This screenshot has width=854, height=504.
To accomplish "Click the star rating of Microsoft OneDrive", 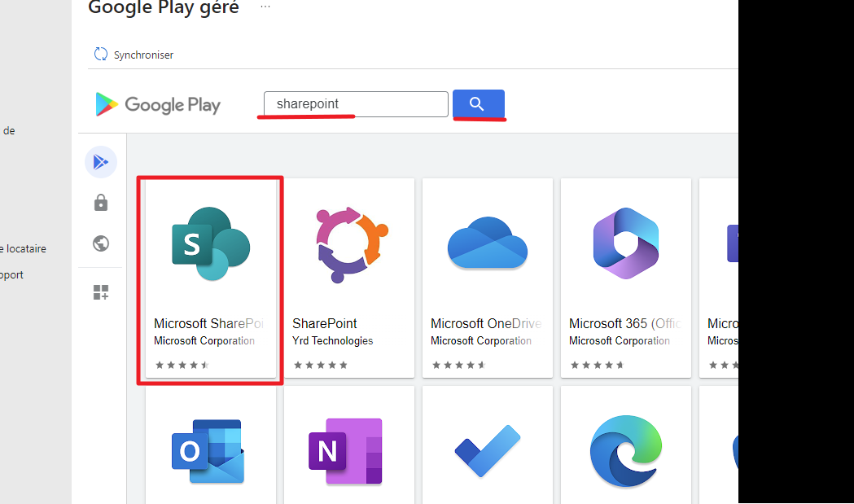I will point(458,365).
